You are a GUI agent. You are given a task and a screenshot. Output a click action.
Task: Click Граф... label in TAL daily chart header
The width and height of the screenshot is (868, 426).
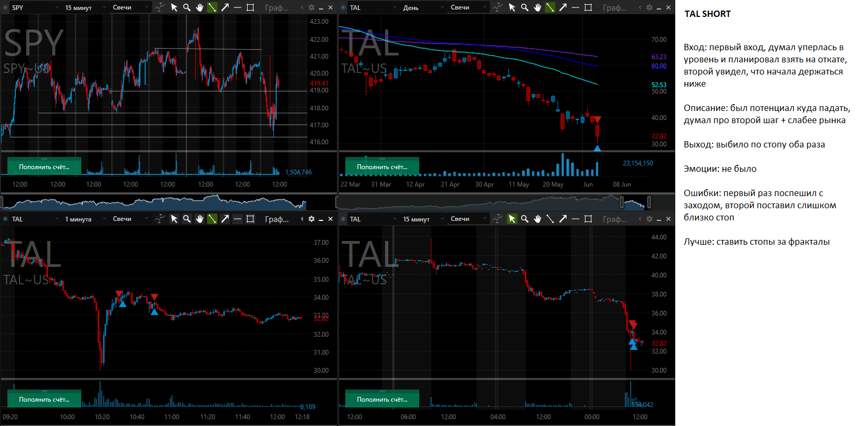[x=615, y=7]
